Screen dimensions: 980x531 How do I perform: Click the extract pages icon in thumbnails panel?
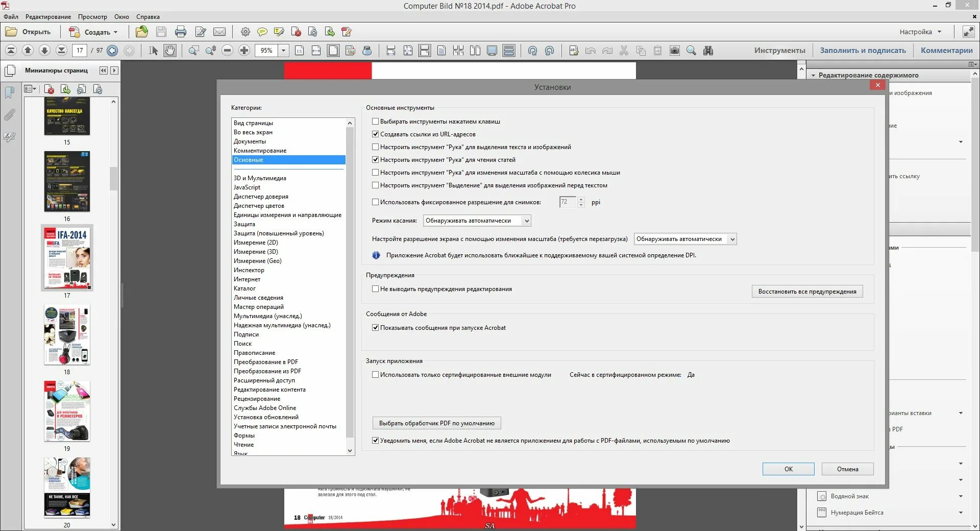click(65, 89)
